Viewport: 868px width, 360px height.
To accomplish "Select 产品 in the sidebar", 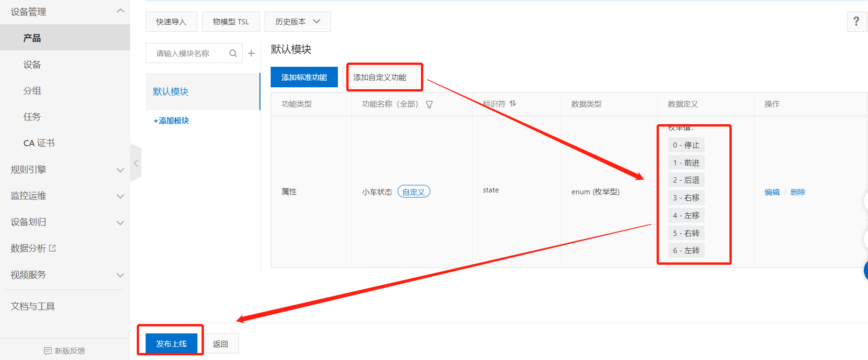I will tap(65, 38).
